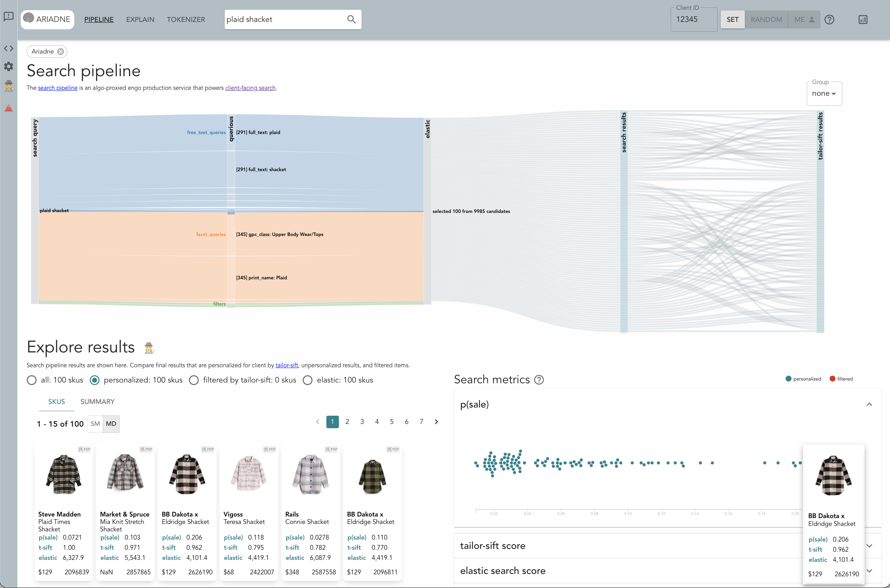Collapse the p(sale) metrics panel
Viewport: 890px width, 588px height.
(x=869, y=404)
